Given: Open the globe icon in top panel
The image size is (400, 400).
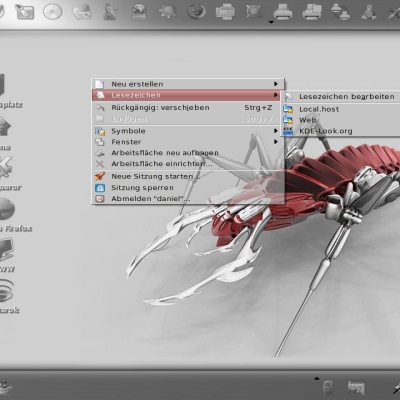Looking at the screenshot, I should pyautogui.click(x=139, y=12).
